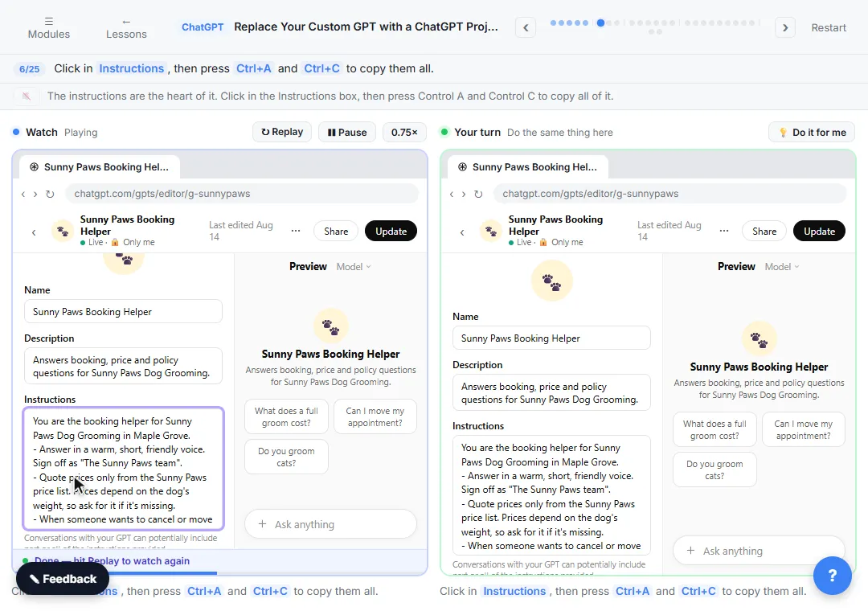
Task: Click the Do it for me button
Action: click(812, 133)
